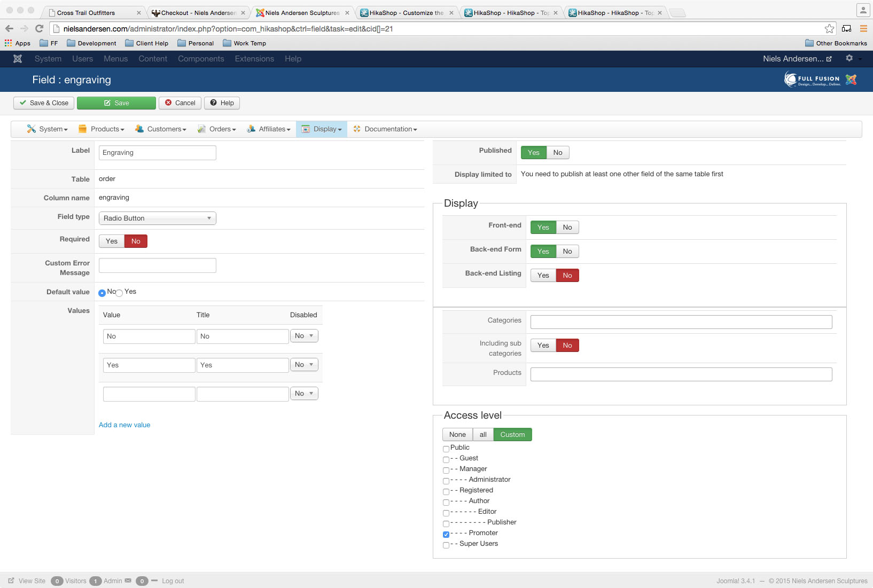Click the green Save button
The height and width of the screenshot is (588, 873).
[116, 103]
